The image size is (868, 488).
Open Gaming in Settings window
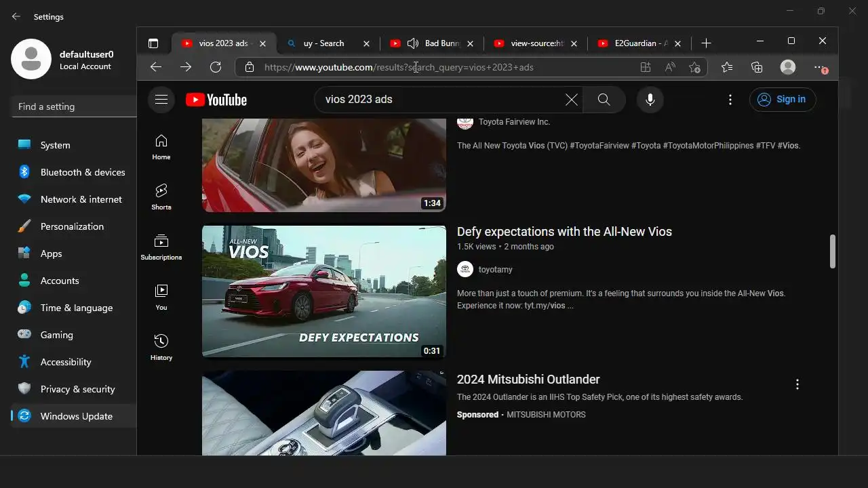click(74, 335)
